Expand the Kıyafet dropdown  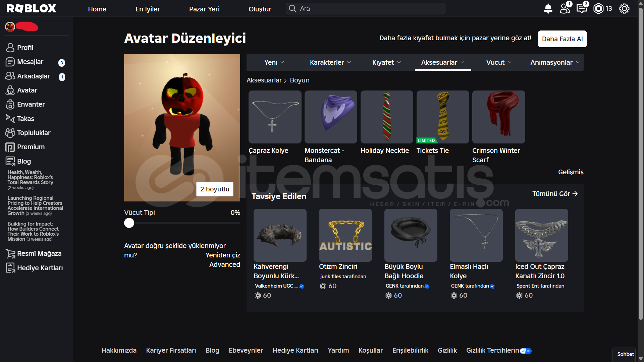coord(386,62)
